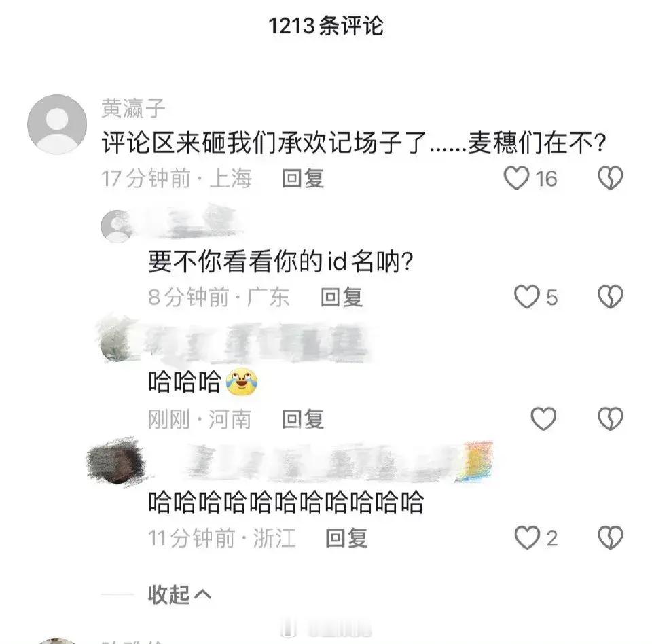This screenshot has width=652, height=644.
Task: Like the comment by 黄瀛子
Action: point(516,178)
